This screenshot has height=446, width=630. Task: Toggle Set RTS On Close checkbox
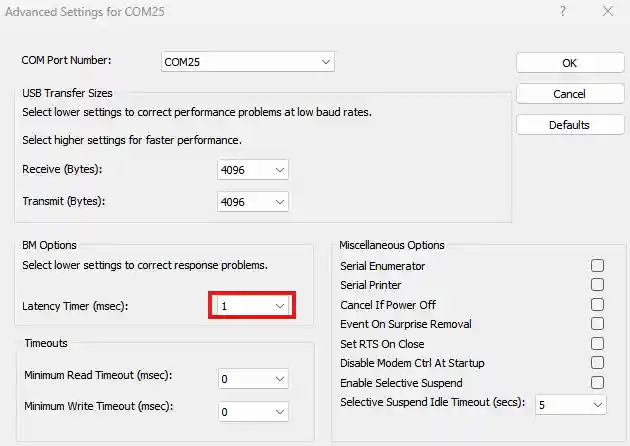tap(598, 344)
